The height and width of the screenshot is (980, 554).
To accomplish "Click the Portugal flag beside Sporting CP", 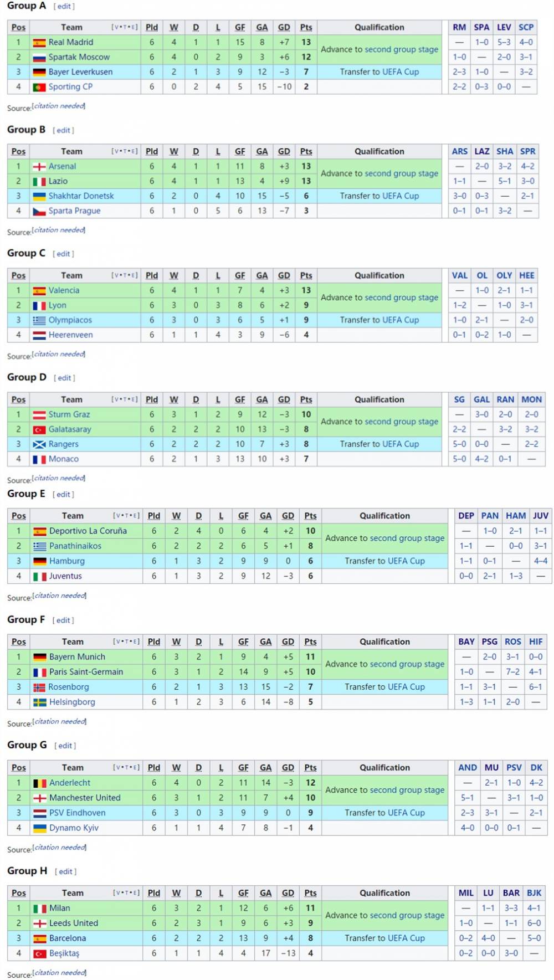I will coord(39,88).
